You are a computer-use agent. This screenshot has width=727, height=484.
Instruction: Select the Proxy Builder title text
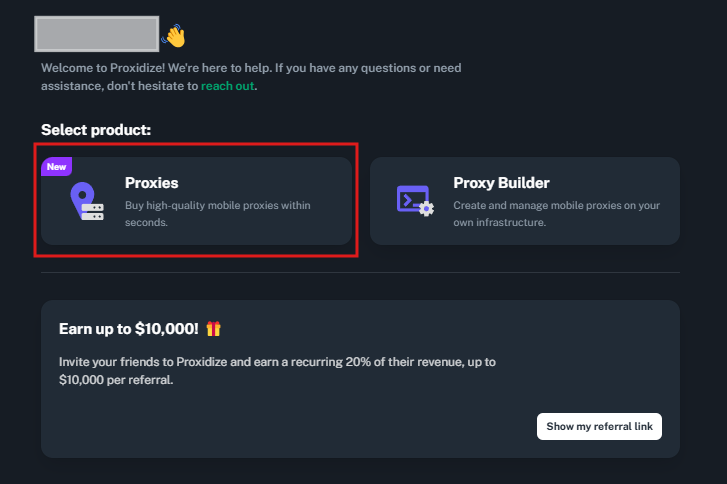[501, 183]
